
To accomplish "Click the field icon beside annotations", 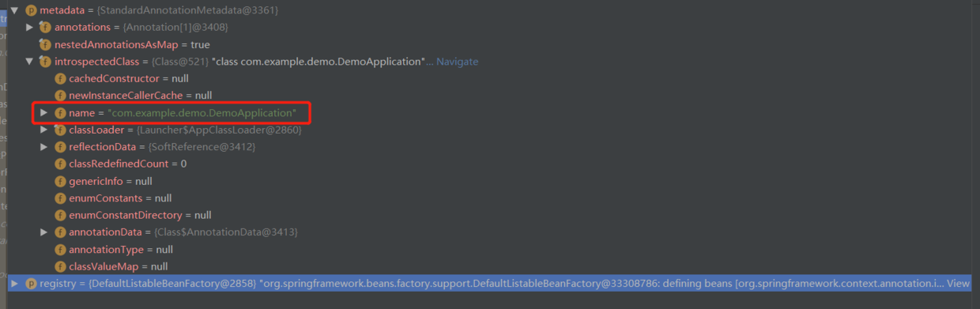I will (x=45, y=28).
